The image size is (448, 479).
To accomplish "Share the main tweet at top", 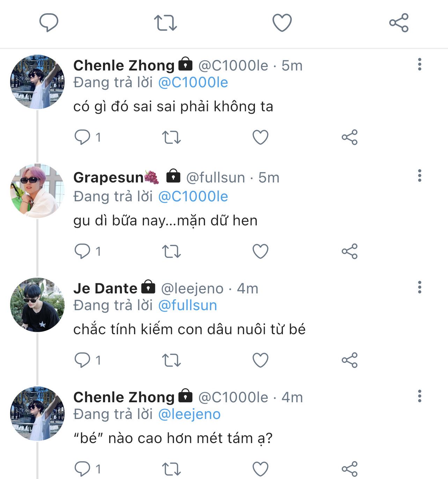I will coord(399,23).
